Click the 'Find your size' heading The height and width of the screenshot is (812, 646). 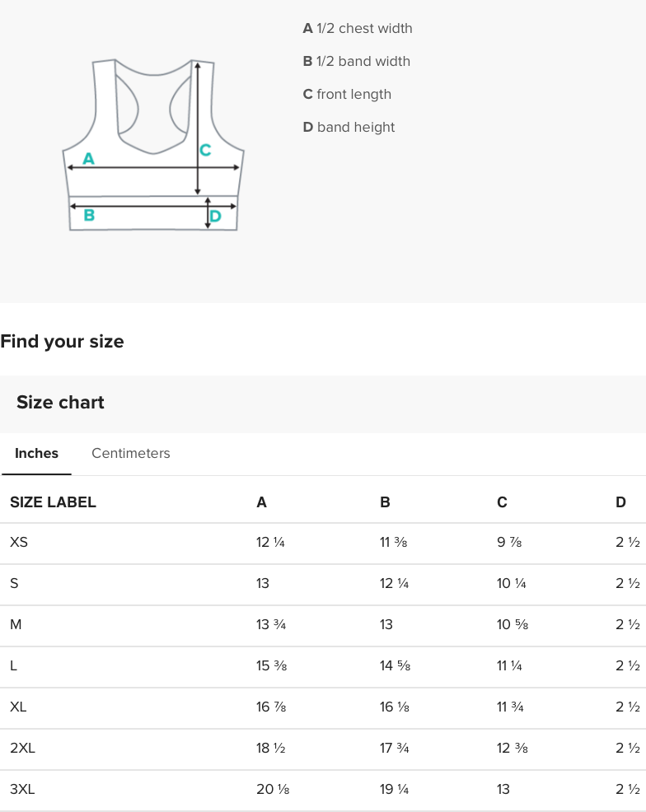tap(62, 341)
